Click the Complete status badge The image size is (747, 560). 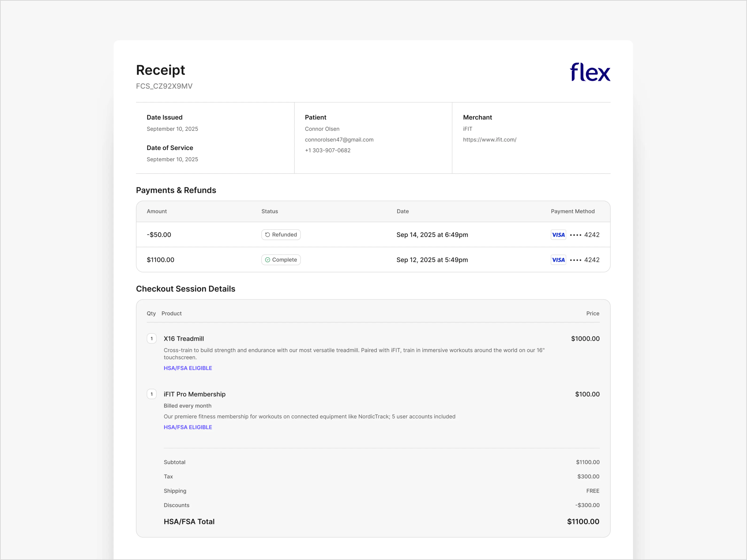(x=281, y=260)
